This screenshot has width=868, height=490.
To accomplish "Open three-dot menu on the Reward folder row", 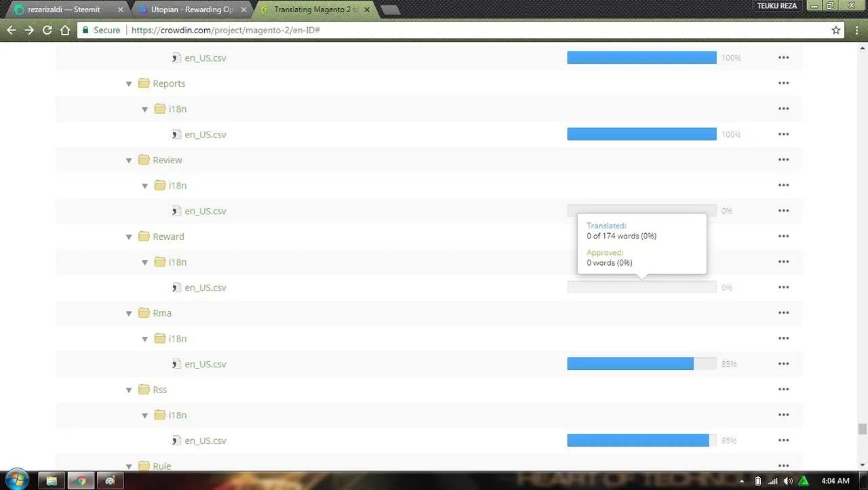I will [x=783, y=237].
